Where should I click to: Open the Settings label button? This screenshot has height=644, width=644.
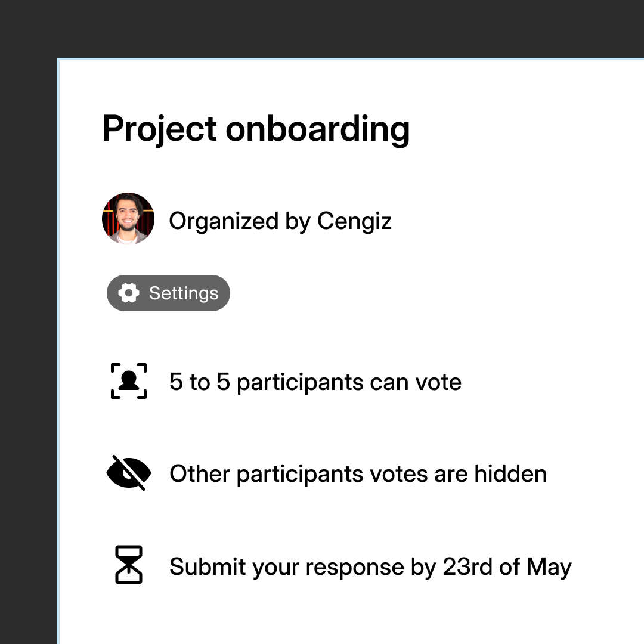184,293
